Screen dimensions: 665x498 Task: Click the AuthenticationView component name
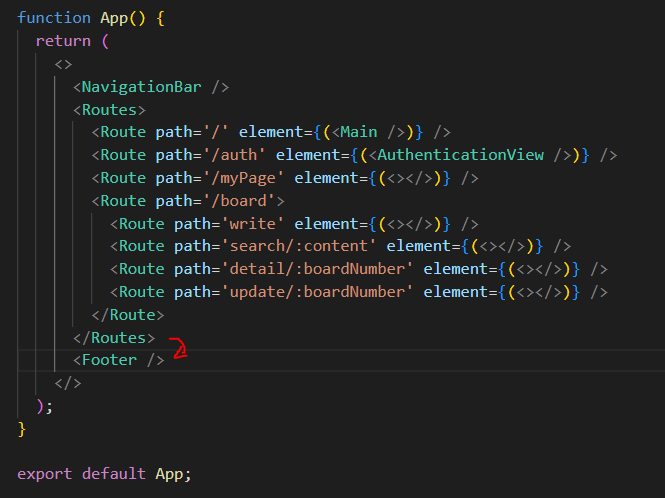click(x=460, y=155)
